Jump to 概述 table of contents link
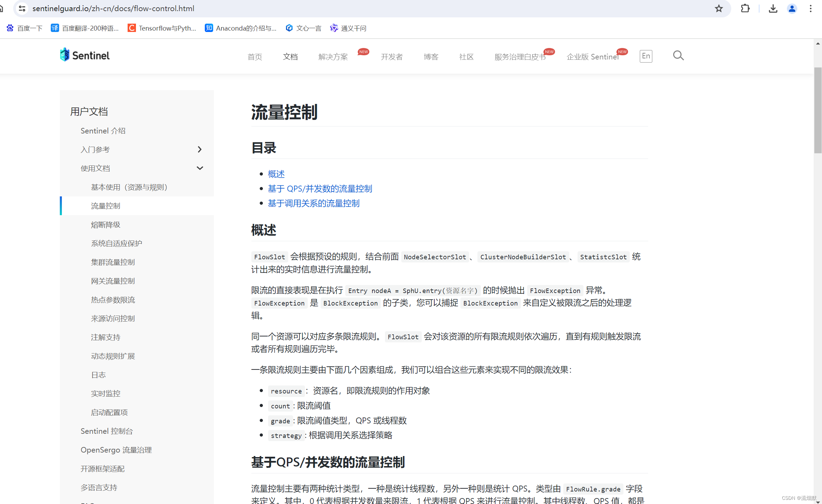Image resolution: width=822 pixels, height=504 pixels. click(x=276, y=174)
